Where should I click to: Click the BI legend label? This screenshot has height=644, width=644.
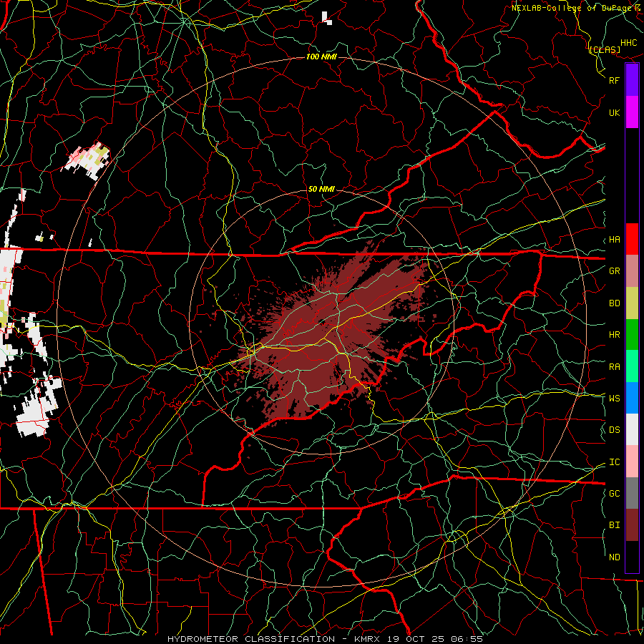click(x=615, y=525)
